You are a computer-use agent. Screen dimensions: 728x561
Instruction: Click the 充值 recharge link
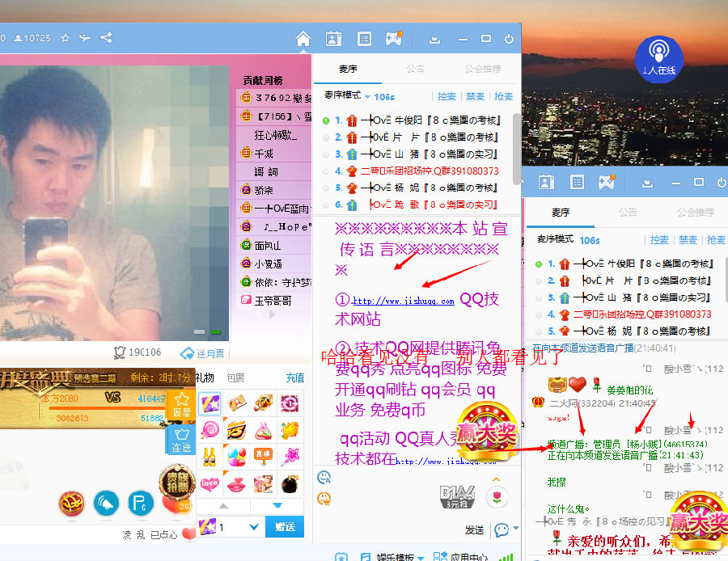(295, 378)
